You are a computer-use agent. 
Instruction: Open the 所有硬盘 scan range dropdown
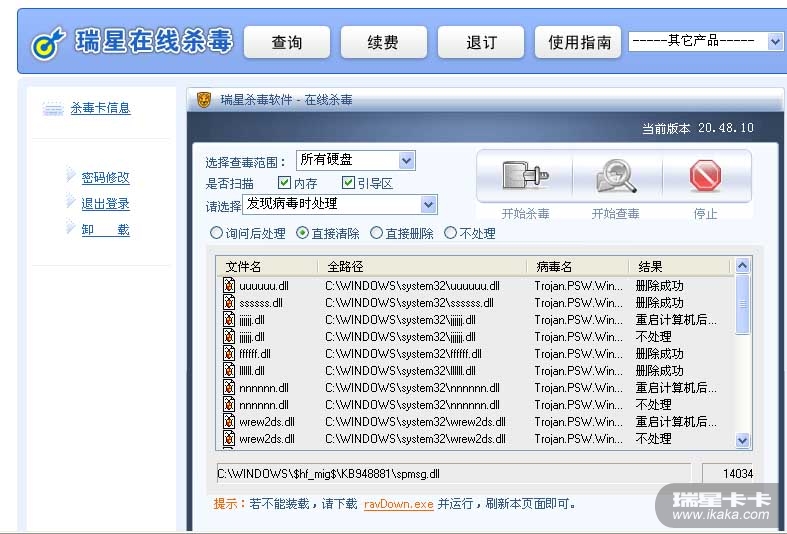(356, 161)
